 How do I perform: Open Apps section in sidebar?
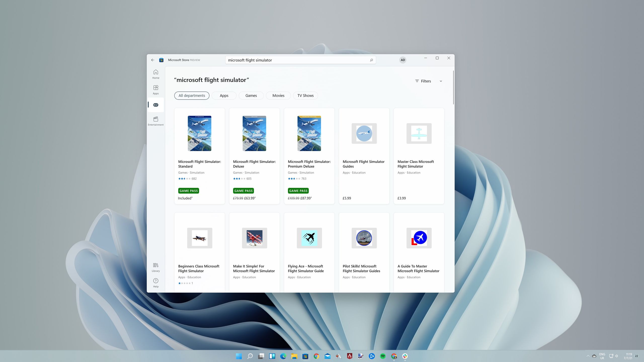156,89
